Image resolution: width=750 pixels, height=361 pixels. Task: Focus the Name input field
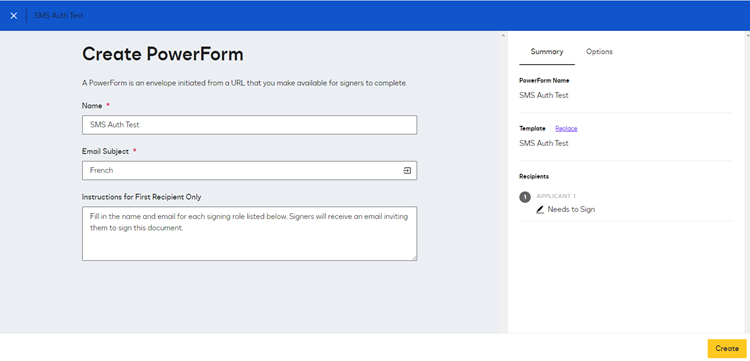[249, 125]
